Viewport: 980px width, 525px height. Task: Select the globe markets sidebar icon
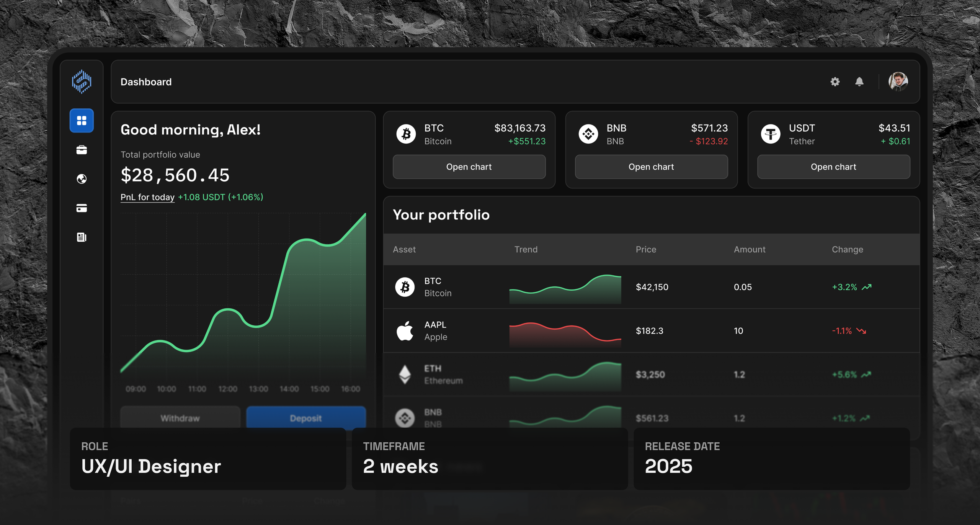pos(82,179)
